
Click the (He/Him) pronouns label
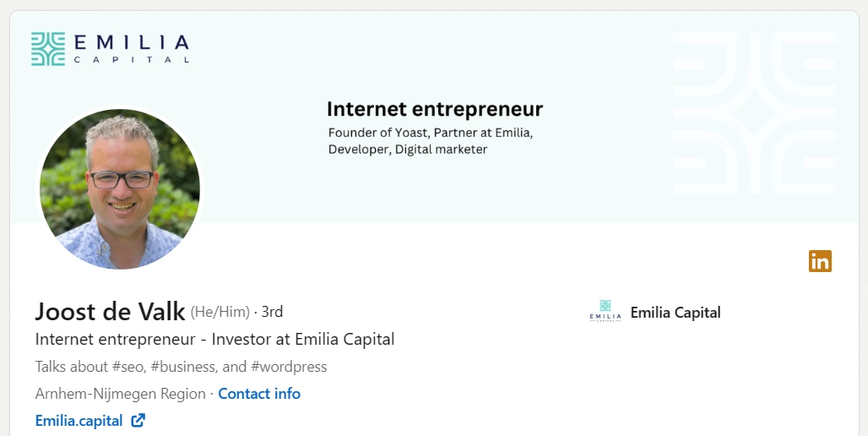220,313
